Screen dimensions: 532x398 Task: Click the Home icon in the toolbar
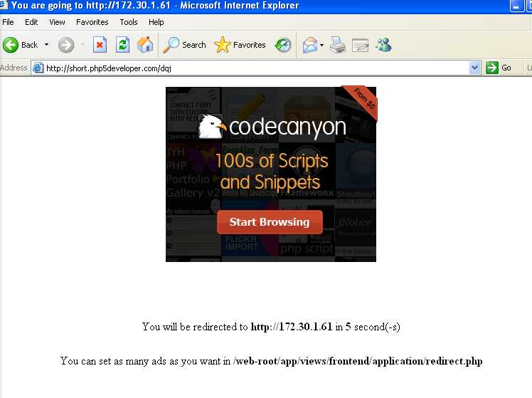point(145,44)
